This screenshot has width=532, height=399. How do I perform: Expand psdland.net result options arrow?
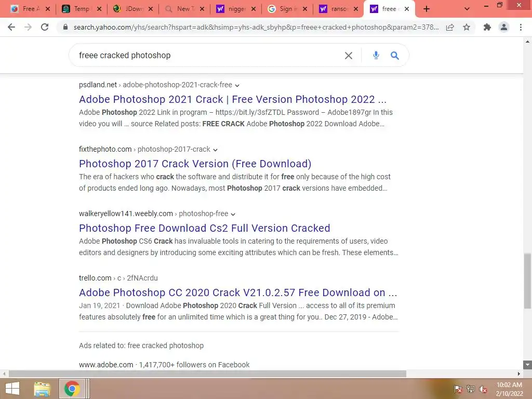point(237,85)
